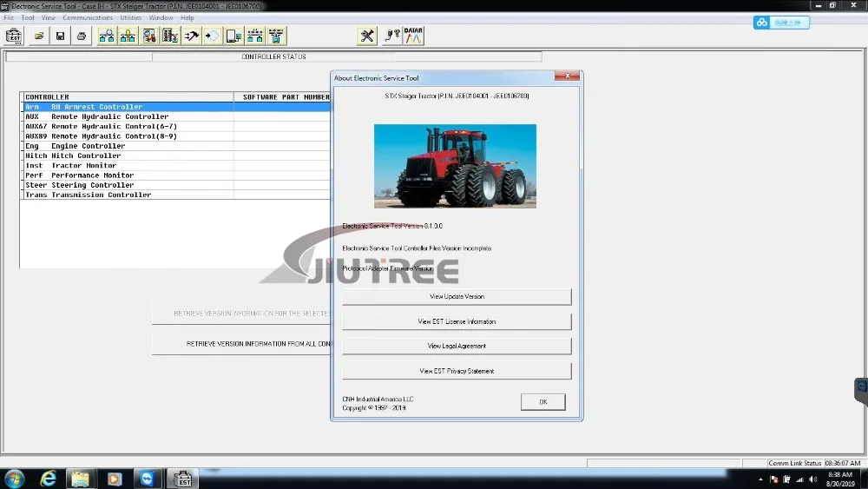Viewport: 868px width, 489px height.
Task: Open the Windows Start orb
Action: [x=15, y=479]
